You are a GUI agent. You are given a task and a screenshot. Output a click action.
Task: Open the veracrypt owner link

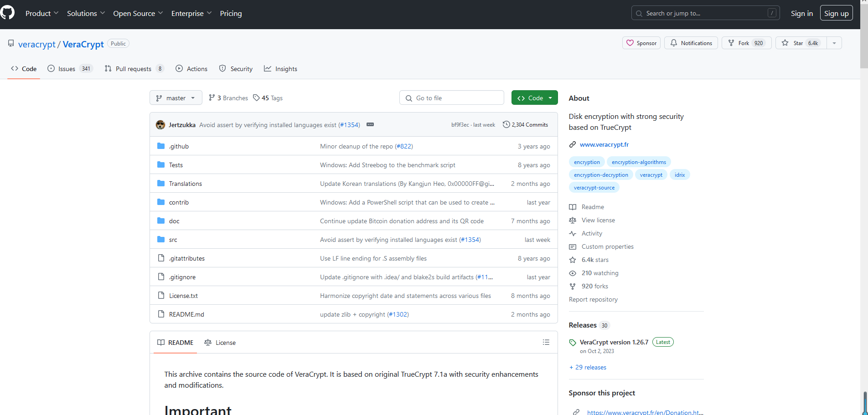37,44
